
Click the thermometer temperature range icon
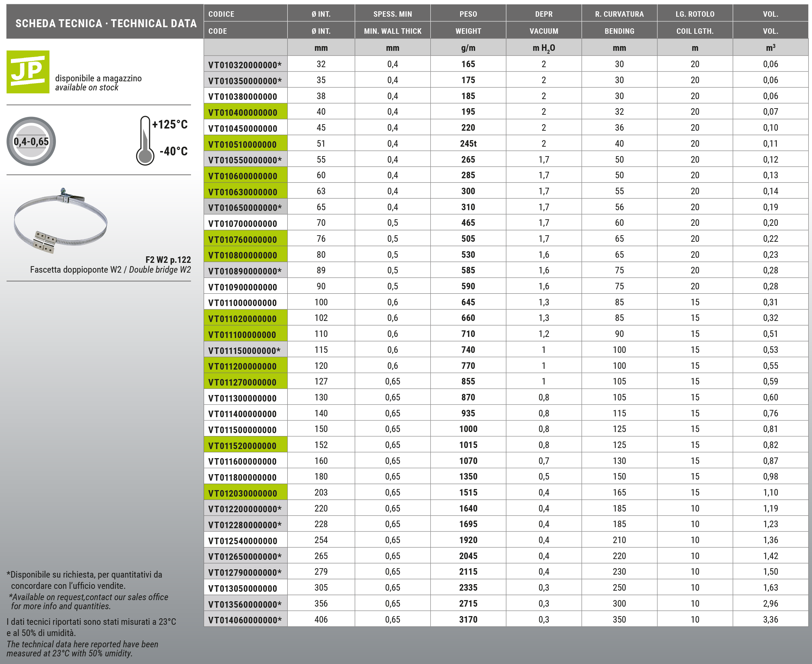tap(145, 141)
